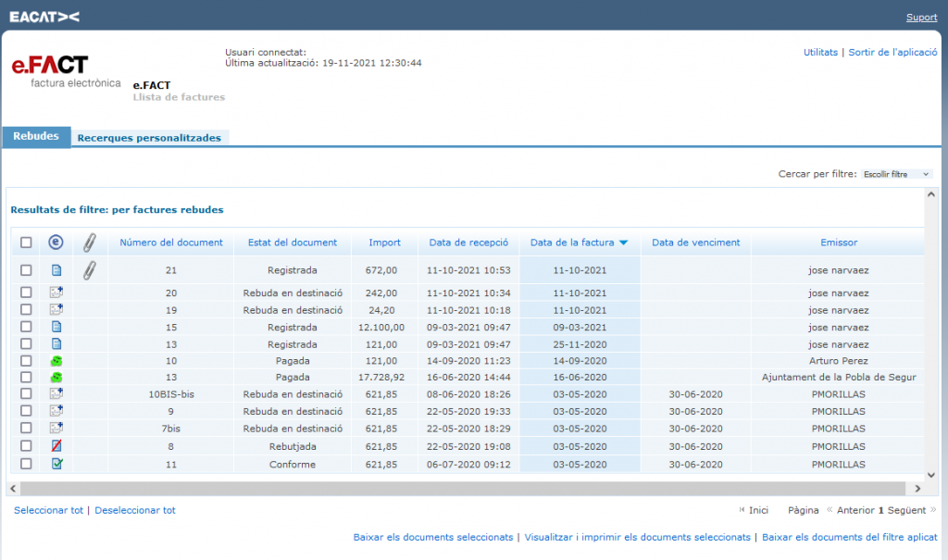948x560 pixels.
Task: Click 'Sortir de l'aplicació' link
Action: click(x=893, y=53)
